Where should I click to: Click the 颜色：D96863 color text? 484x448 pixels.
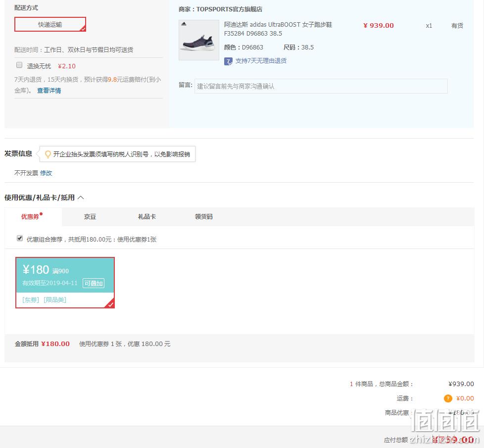[243, 47]
